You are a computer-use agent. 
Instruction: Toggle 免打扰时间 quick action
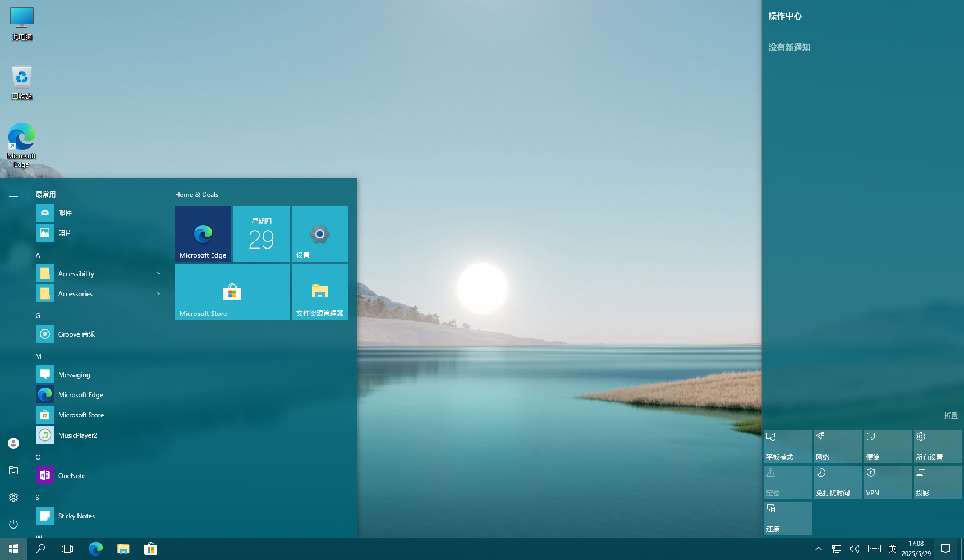coord(837,483)
